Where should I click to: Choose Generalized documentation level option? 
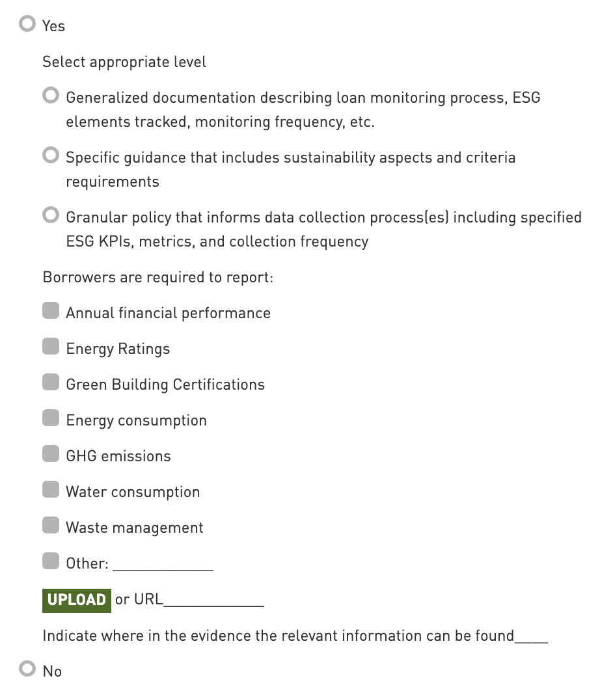click(x=51, y=96)
